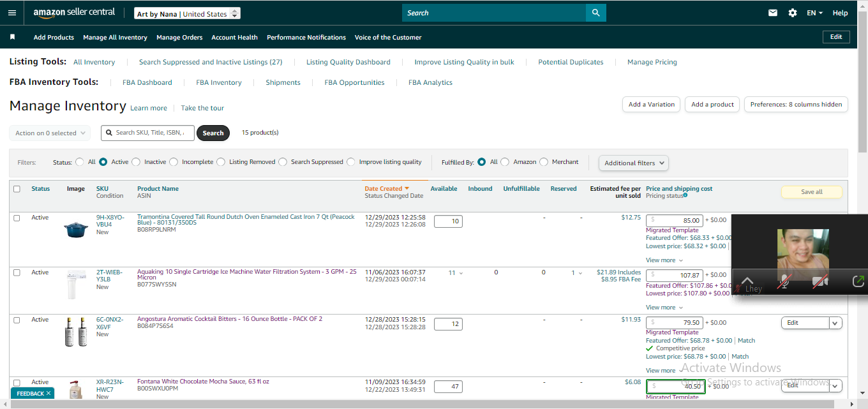868x409 pixels.
Task: Click the Search SKU, Title, ISBN field
Action: coord(147,133)
